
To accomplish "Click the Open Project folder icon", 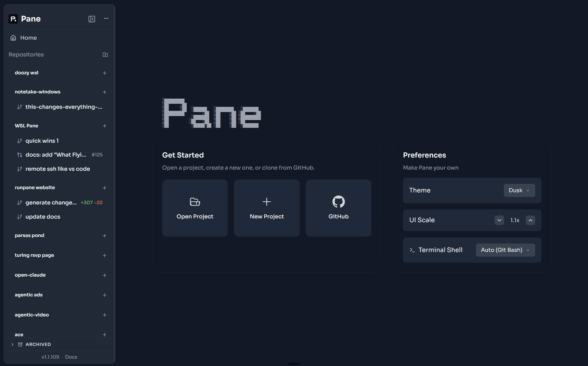I will [x=195, y=202].
